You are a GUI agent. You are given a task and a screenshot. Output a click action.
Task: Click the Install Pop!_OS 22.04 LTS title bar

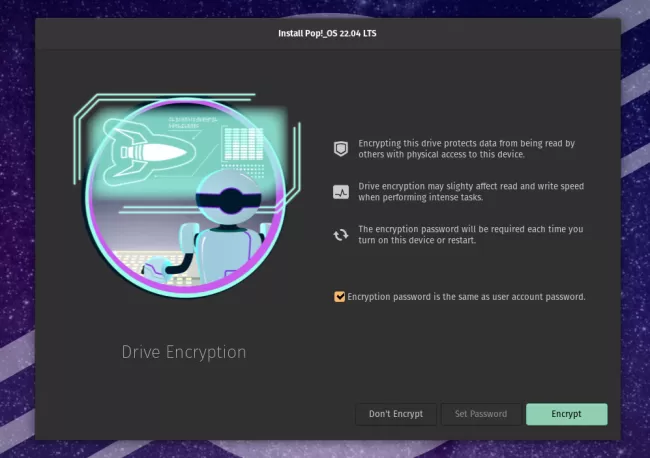(327, 34)
